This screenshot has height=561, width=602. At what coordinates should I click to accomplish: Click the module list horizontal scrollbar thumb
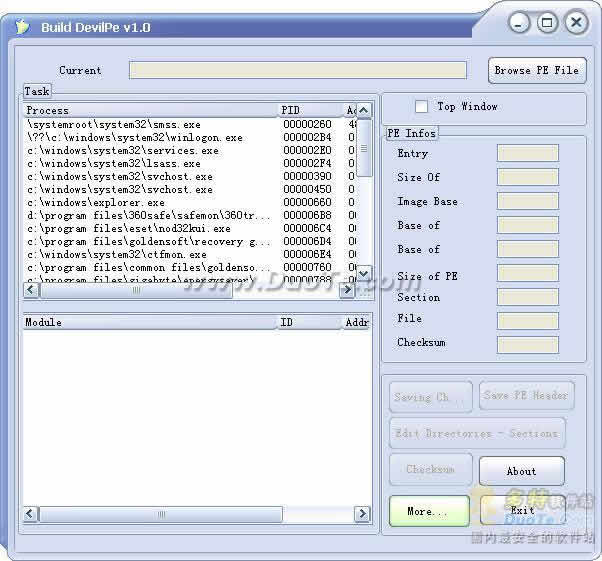[161, 514]
